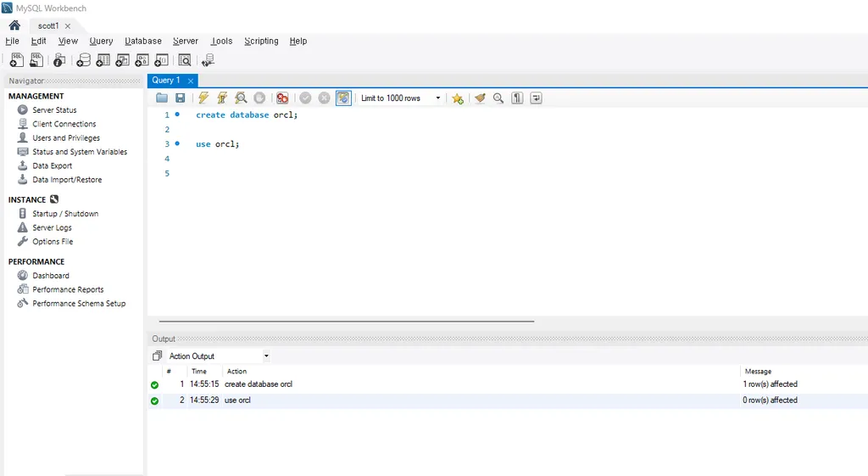The width and height of the screenshot is (868, 476).
Task: Open the Scripting menu
Action: 261,41
